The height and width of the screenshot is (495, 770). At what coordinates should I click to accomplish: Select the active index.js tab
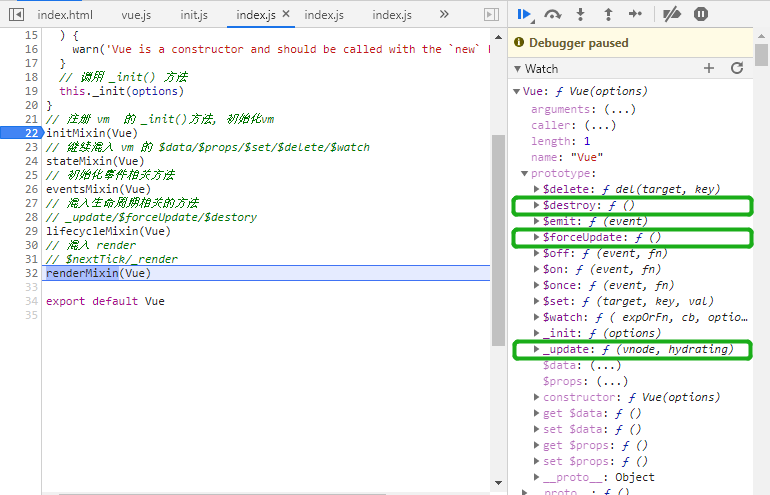tap(256, 15)
